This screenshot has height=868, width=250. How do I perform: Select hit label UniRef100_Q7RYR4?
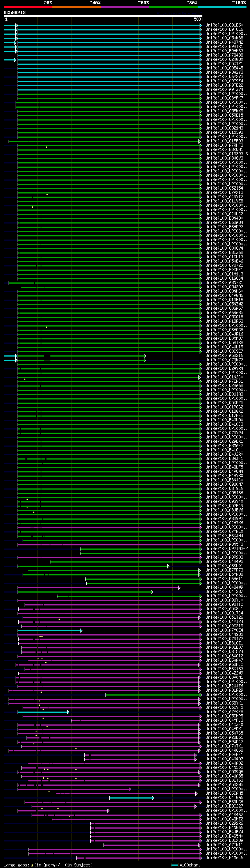pos(224,433)
